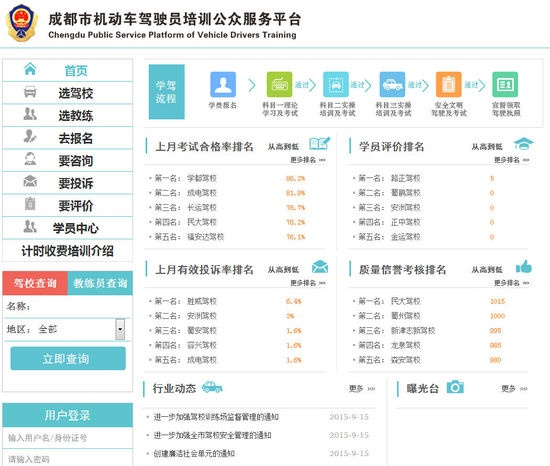Image resolution: width=550 pixels, height=466 pixels.
Task: Click the green 科目一理论 keyboard icon
Action: 279,85
